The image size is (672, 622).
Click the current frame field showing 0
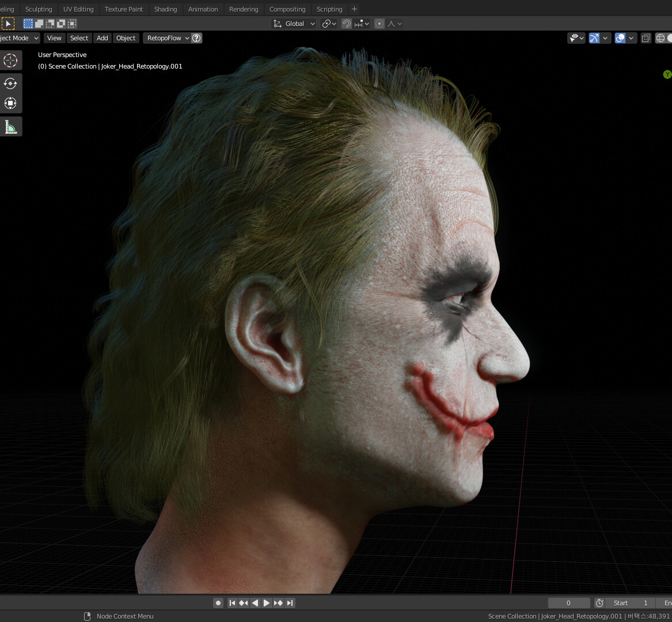[569, 603]
